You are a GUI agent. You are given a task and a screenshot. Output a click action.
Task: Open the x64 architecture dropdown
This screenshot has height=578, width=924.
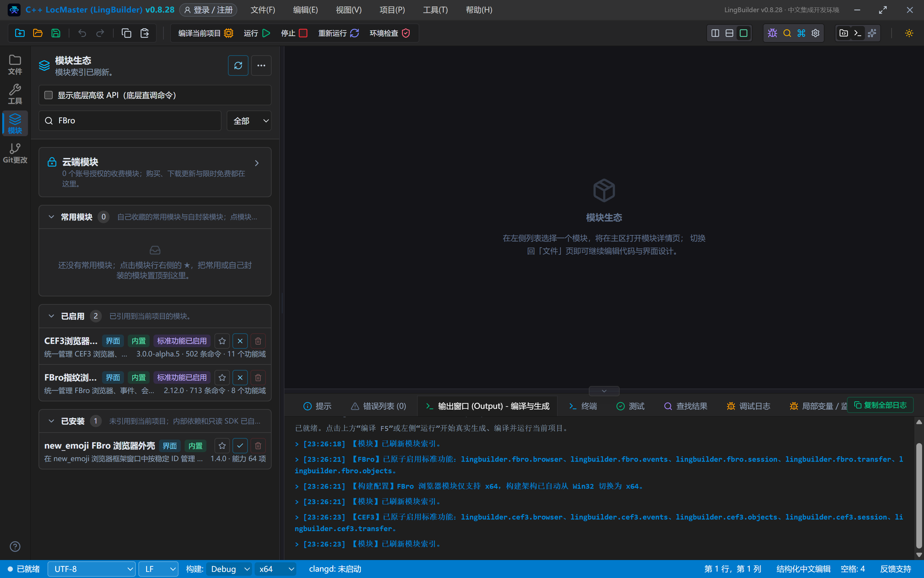275,569
